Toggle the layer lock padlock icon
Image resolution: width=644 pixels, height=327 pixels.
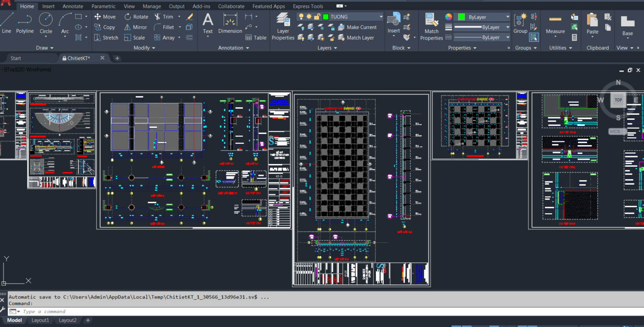coord(317,17)
